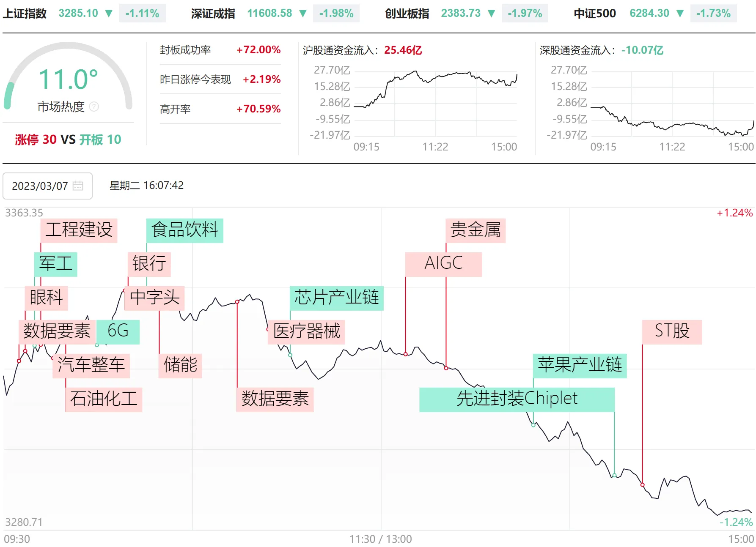Viewport: 756px width, 547px height.
Task: Click the market heat gauge arc
Action: coord(68,51)
